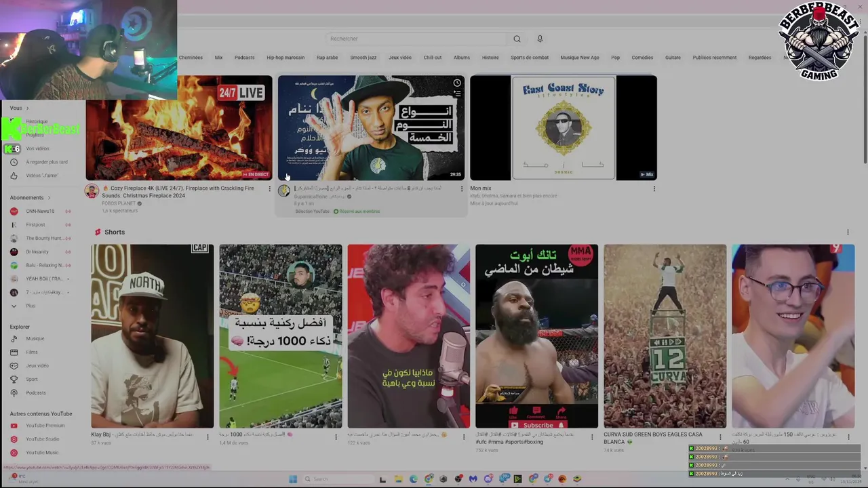Open the Klay Bbj short
Viewport: 868px width, 488px height.
click(153, 336)
